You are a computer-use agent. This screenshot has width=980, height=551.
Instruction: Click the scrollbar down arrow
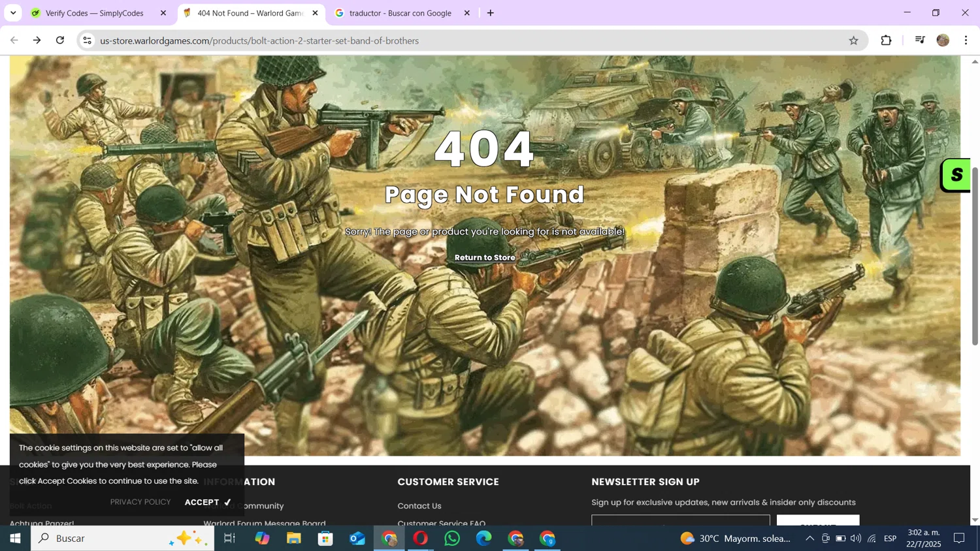[975, 520]
